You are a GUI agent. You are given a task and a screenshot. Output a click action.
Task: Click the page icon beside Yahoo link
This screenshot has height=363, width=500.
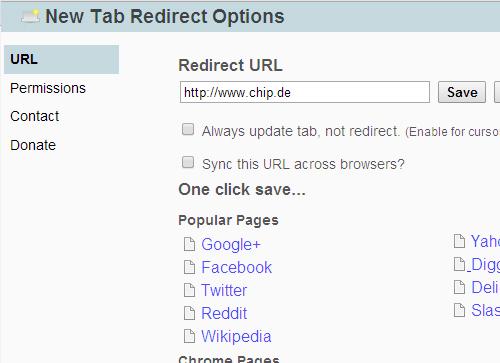pyautogui.click(x=459, y=241)
